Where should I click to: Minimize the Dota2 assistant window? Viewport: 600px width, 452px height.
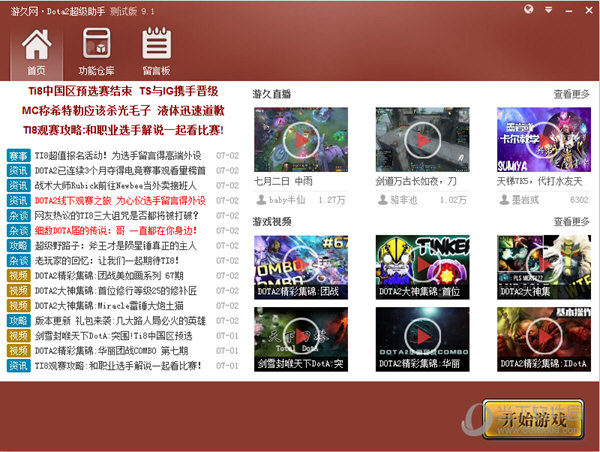[569, 11]
